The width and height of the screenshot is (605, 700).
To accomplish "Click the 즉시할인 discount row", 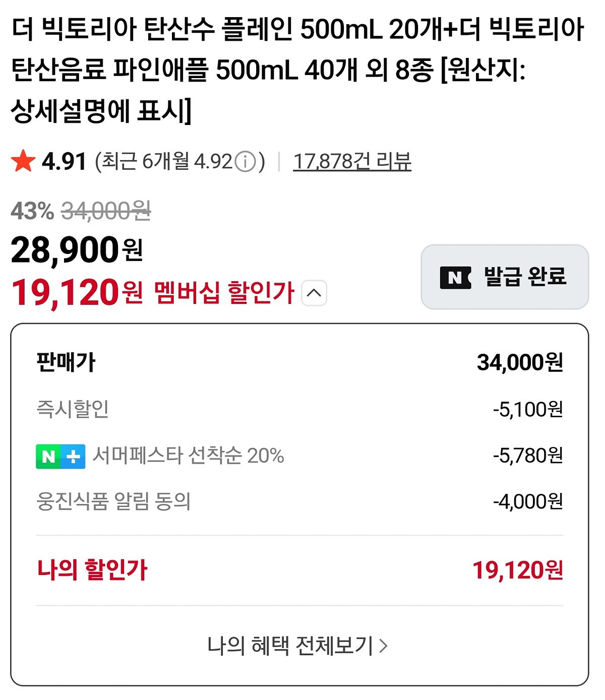I will [x=299, y=409].
